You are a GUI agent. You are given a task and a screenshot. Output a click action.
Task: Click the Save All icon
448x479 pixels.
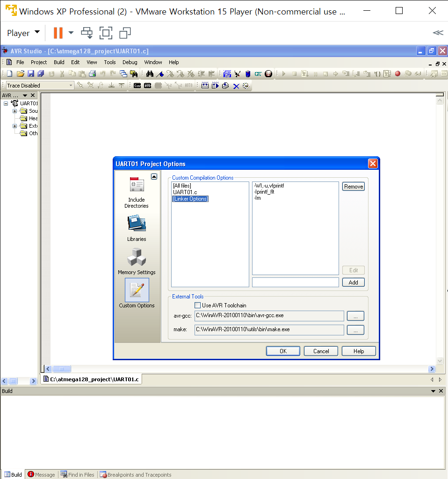(41, 73)
